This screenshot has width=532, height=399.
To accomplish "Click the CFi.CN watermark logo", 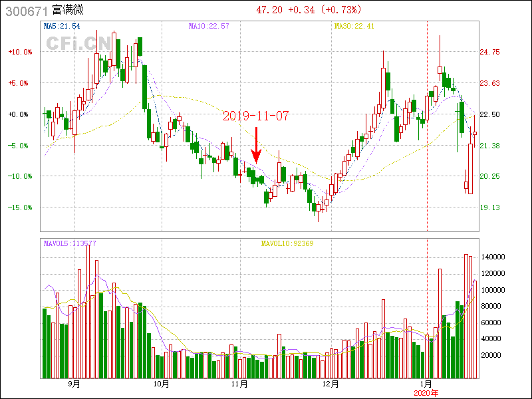I will coord(78,43).
